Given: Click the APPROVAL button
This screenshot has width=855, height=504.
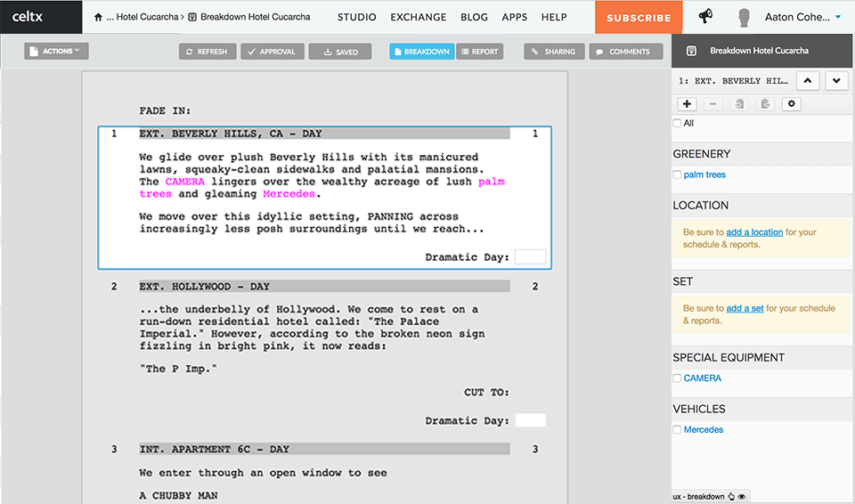Looking at the screenshot, I should [273, 52].
